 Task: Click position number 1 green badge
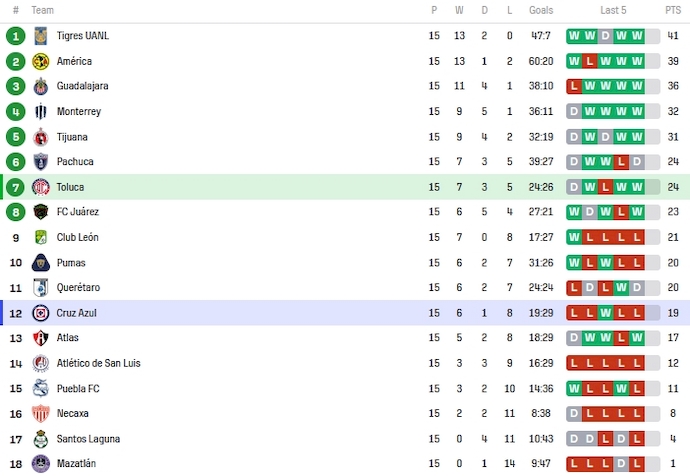coord(16,36)
